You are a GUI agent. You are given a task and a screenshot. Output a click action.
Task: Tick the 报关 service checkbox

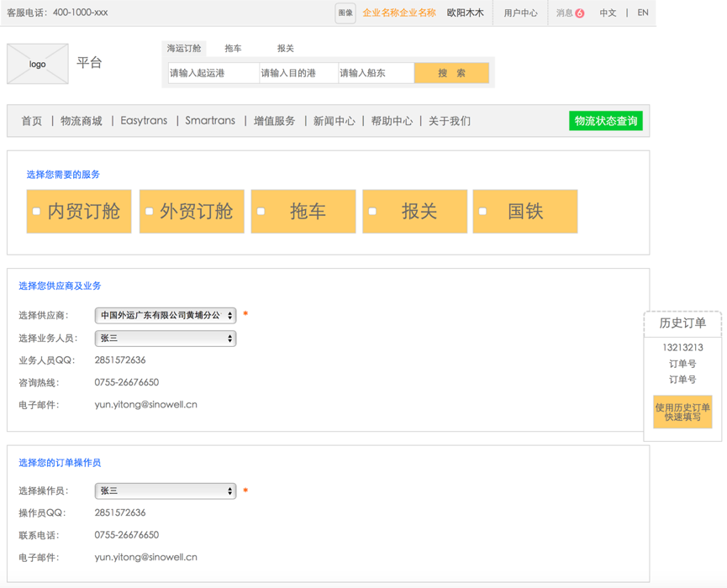tap(372, 212)
